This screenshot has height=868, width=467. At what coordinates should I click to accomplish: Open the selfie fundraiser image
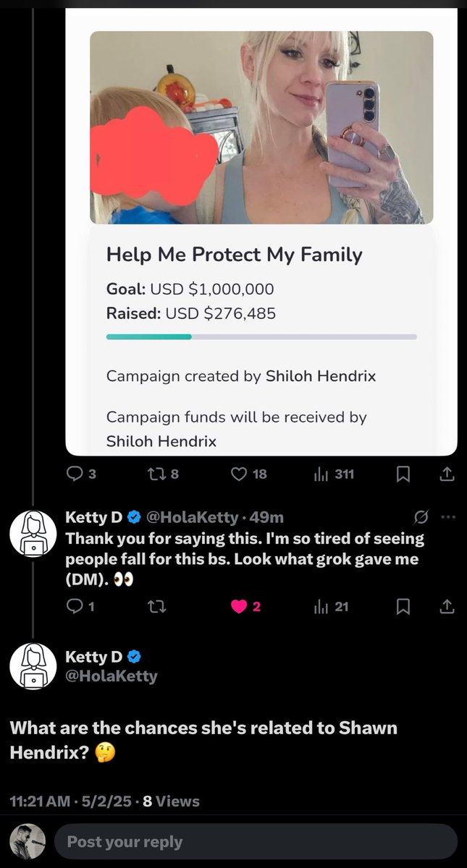(261, 127)
